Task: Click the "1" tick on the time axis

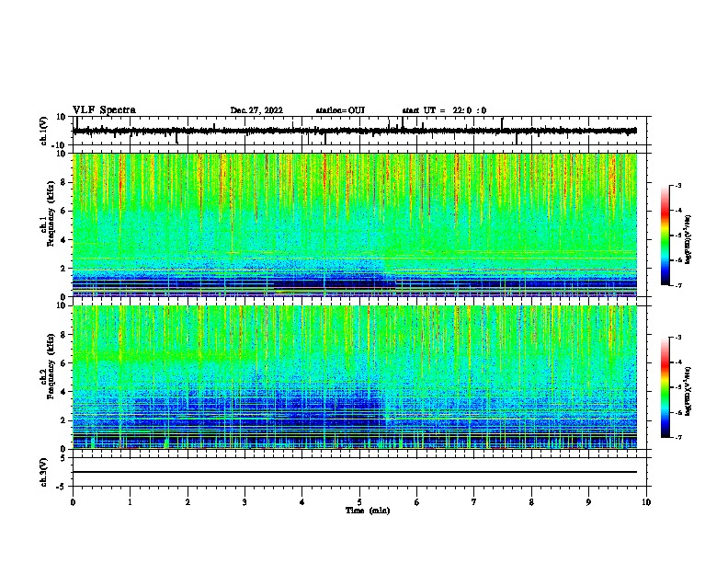Action: coord(130,502)
